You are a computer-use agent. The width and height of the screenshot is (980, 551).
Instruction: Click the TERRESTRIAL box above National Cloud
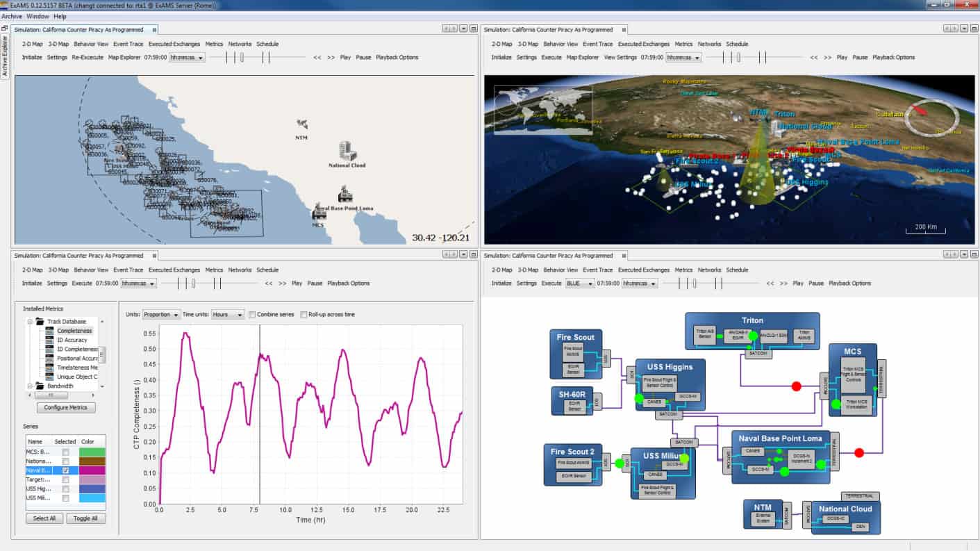tap(860, 496)
